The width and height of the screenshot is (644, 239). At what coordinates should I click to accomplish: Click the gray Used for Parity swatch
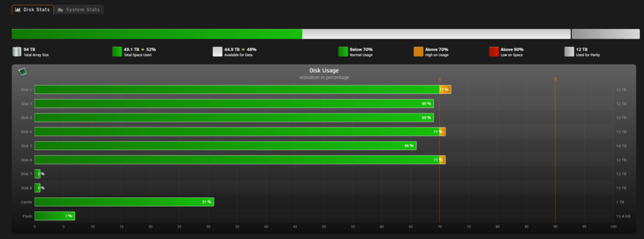(x=569, y=52)
